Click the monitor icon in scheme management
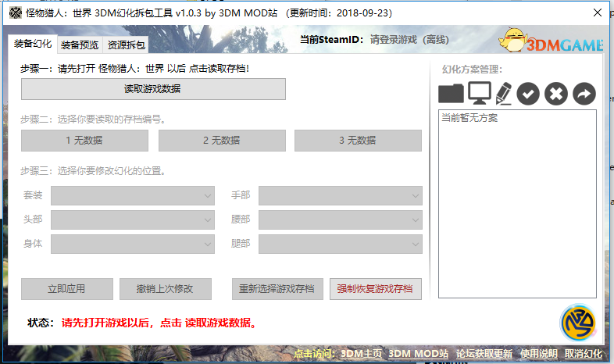Image resolution: width=614 pixels, height=364 pixels. pyautogui.click(x=479, y=93)
